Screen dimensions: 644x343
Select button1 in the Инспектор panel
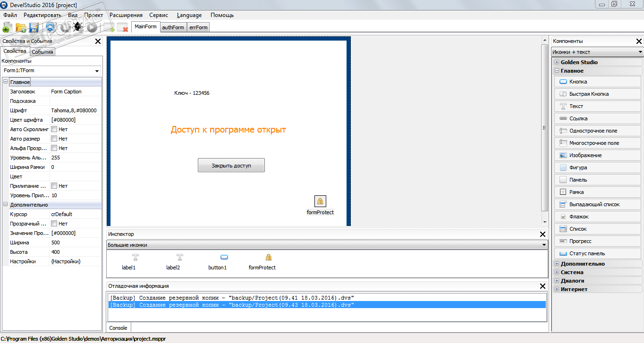(217, 262)
